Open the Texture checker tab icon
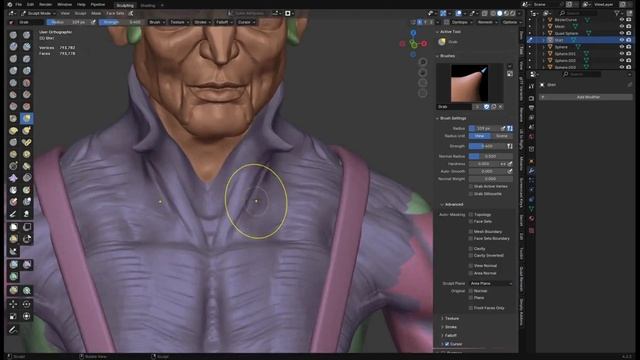Screen dimensions: 640x360 531,230
